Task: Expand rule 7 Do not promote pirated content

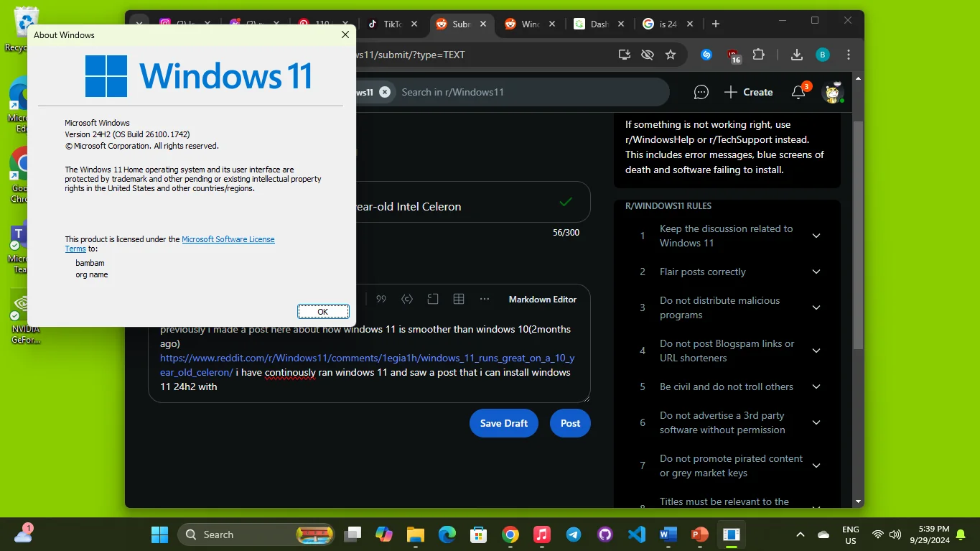Action: pyautogui.click(x=816, y=466)
